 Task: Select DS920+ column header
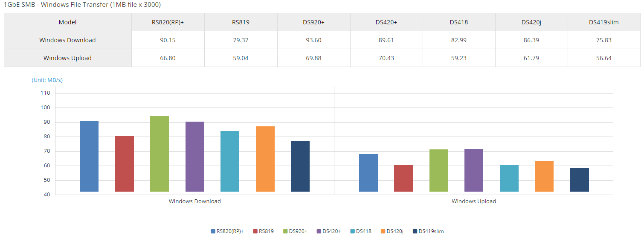(314, 22)
